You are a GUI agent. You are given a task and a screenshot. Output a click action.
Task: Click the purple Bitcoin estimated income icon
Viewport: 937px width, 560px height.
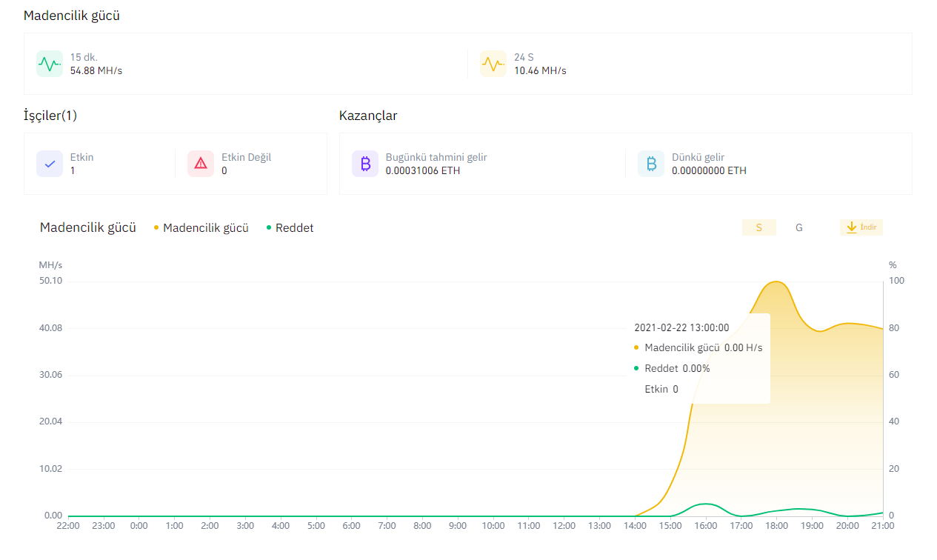[365, 164]
